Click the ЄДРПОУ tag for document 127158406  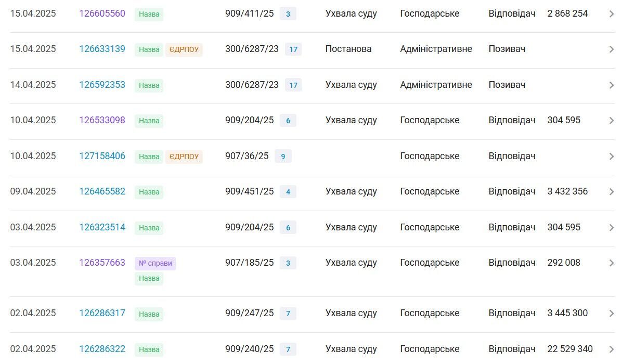[184, 157]
